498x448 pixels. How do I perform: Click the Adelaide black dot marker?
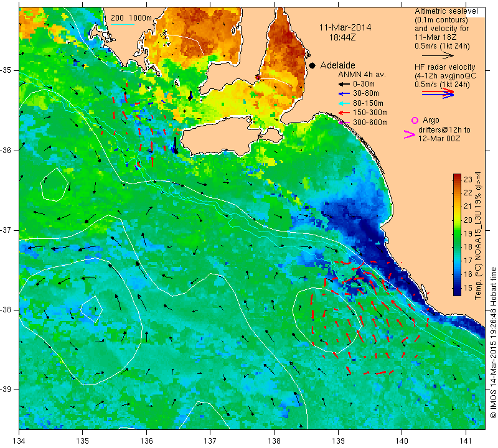pos(312,65)
